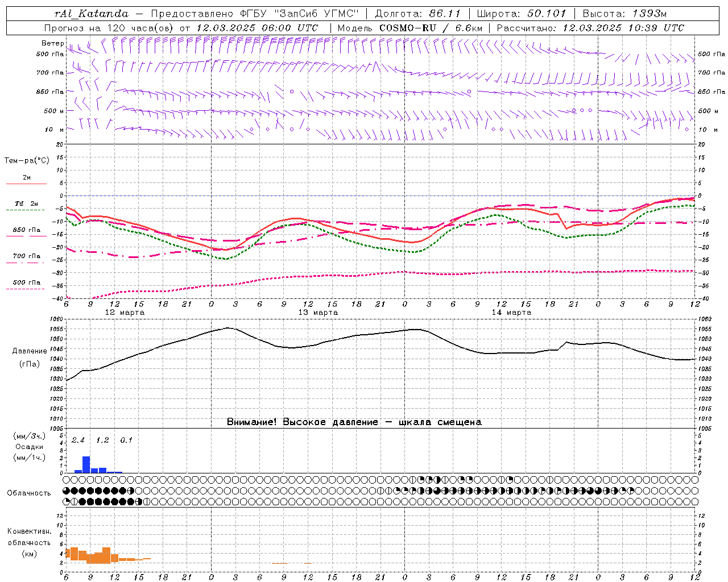Click the warning Внимание! Высокое давление — шкала смещена
This screenshot has width=728, height=582.
(x=354, y=422)
